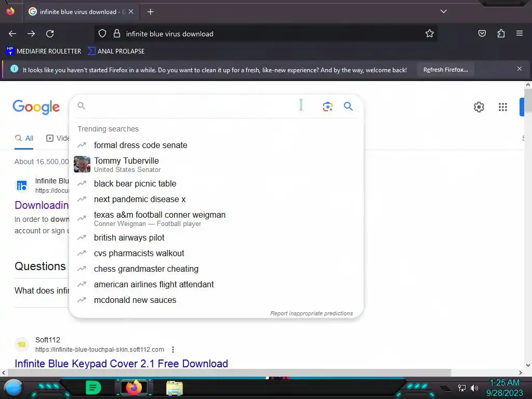Open the MEDIAFIRE ROULETTER bookmark
The width and height of the screenshot is (532, 399).
(44, 51)
